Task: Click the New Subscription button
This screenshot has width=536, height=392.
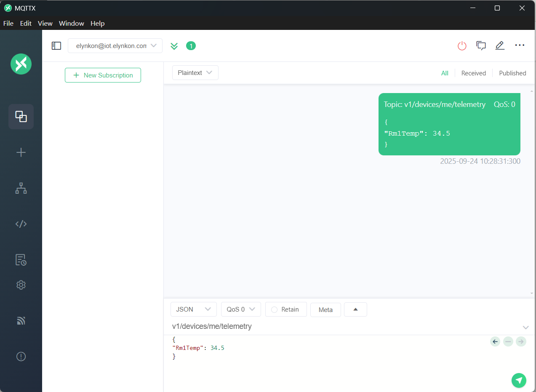Action: 103,75
